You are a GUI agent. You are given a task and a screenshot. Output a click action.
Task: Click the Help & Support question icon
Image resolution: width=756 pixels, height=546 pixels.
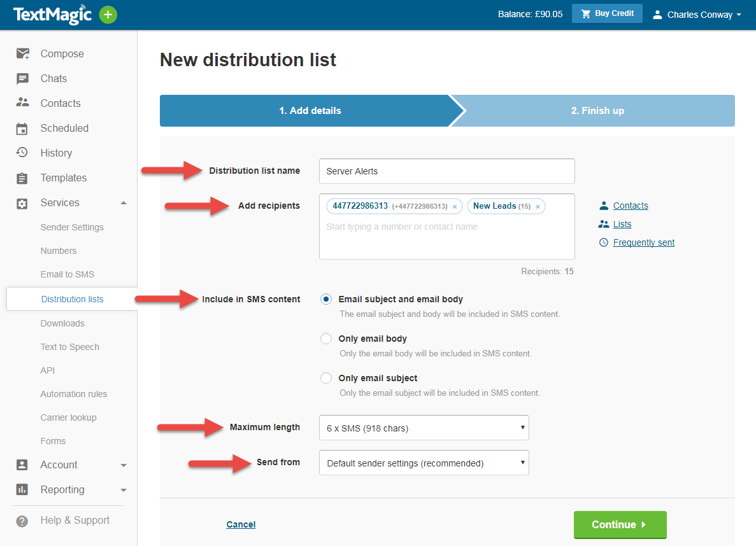[x=22, y=521]
